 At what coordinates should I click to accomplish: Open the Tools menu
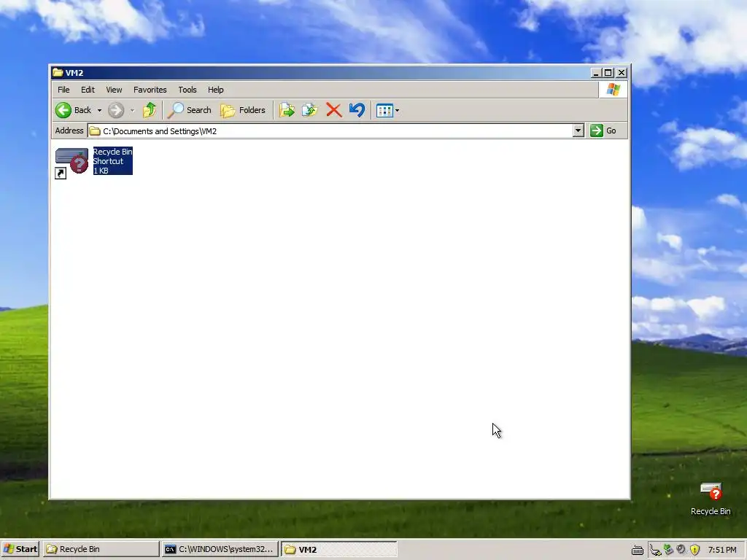point(187,90)
